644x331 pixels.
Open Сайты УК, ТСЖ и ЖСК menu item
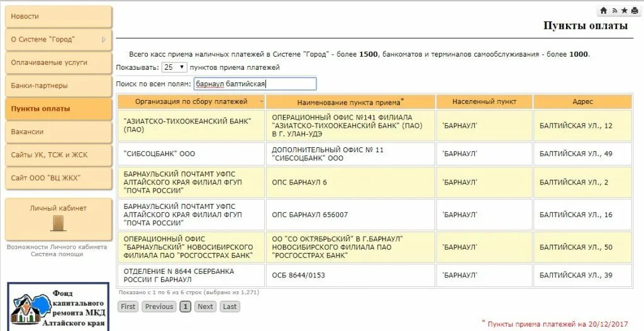coord(58,155)
